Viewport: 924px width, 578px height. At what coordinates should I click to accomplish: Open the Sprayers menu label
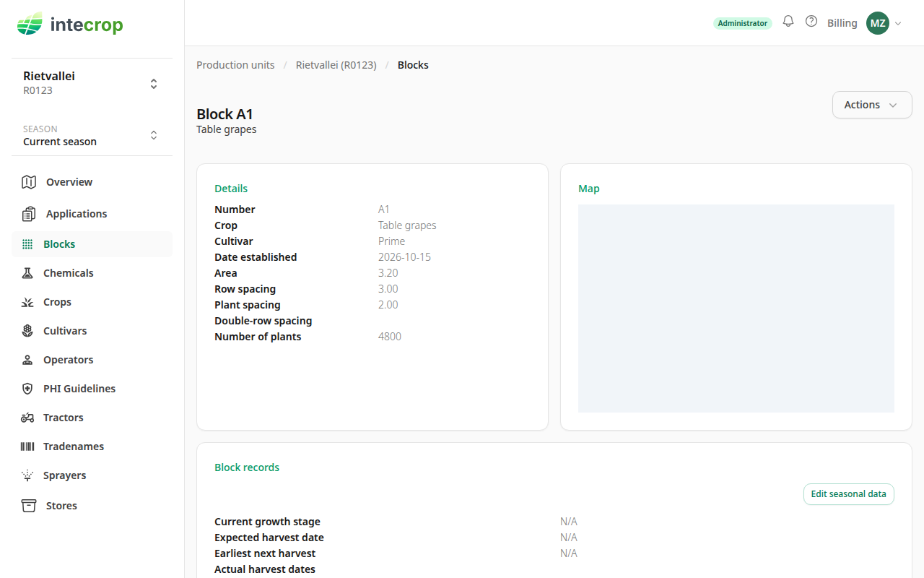point(65,475)
